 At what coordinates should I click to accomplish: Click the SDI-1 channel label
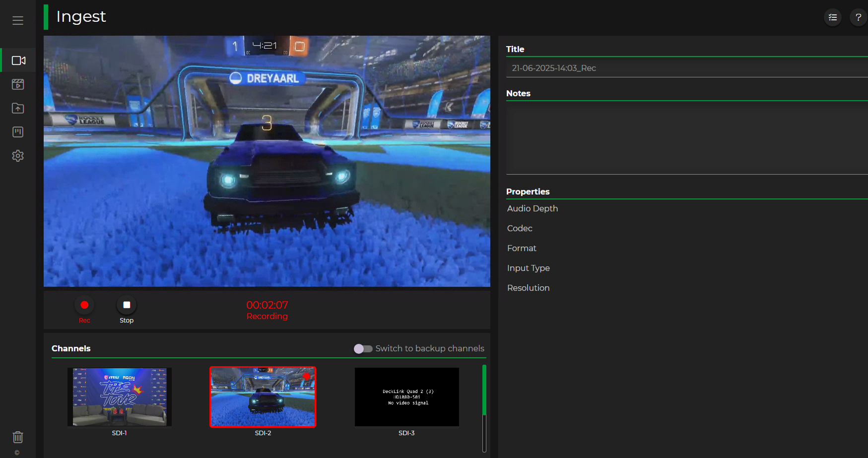click(120, 433)
